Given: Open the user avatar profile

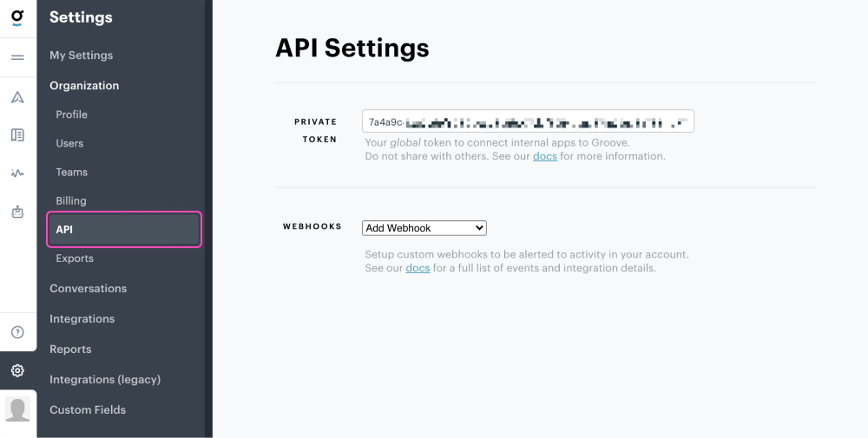Looking at the screenshot, I should (x=17, y=409).
